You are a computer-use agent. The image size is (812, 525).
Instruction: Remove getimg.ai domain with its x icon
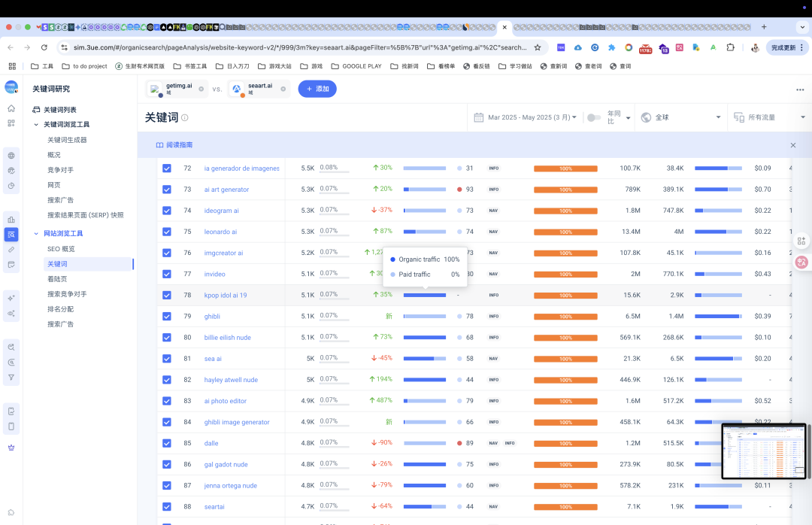pos(201,90)
